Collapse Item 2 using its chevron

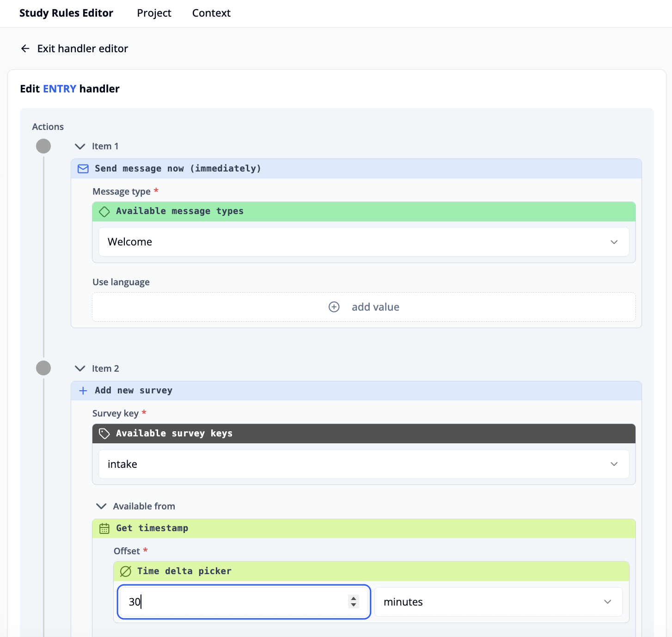click(x=79, y=368)
